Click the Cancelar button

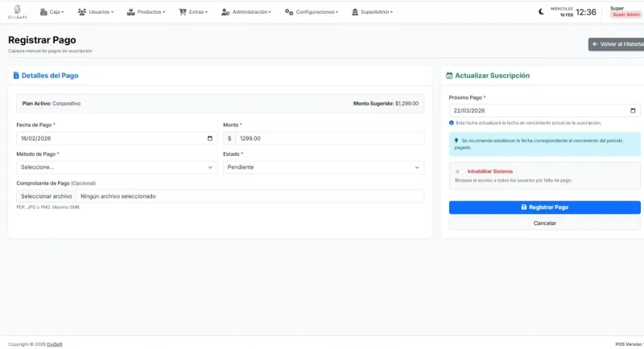click(x=544, y=223)
